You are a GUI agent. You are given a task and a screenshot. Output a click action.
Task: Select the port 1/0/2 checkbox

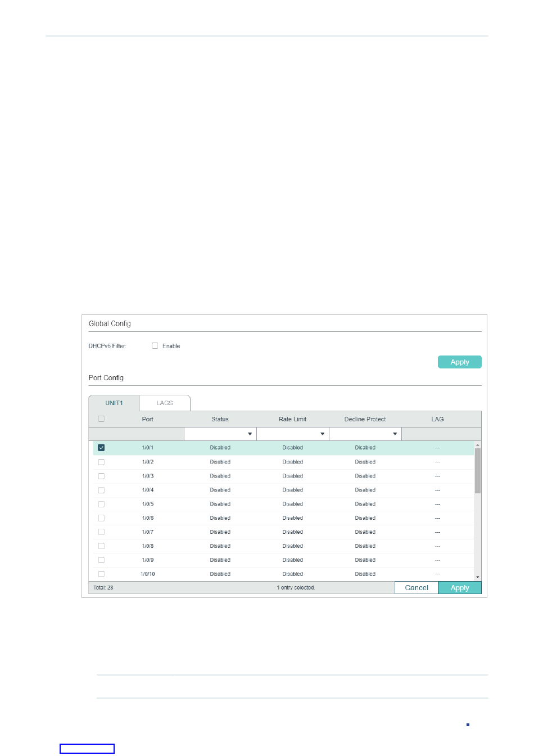(x=101, y=462)
